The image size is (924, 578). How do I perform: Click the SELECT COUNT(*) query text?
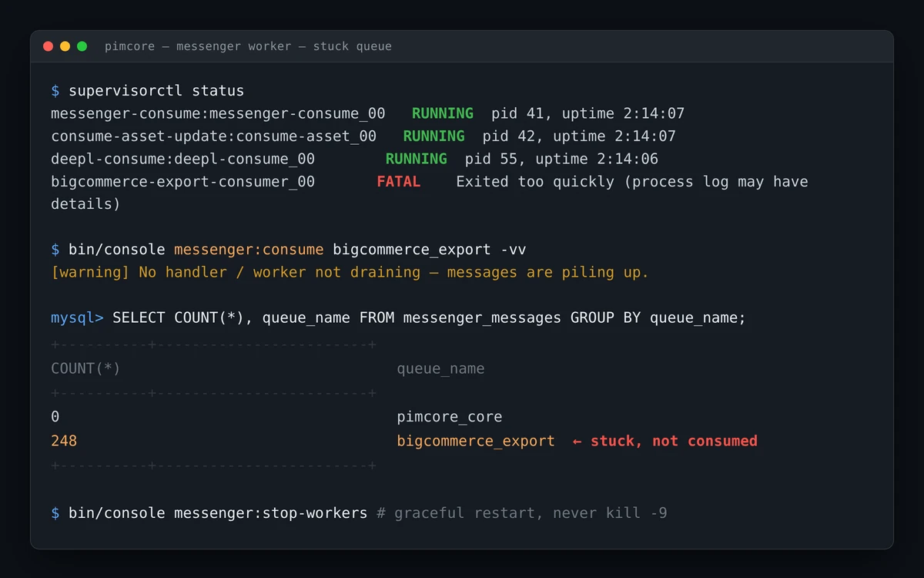[430, 318]
